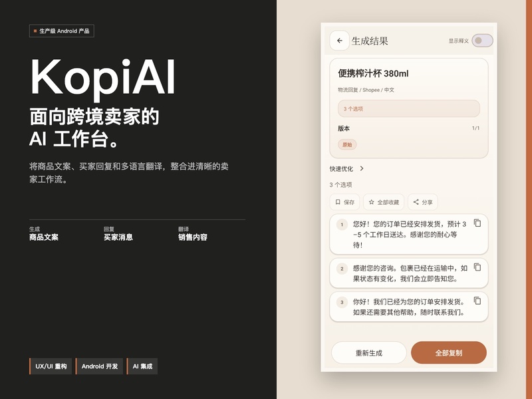
Task: Click the 销售内容 feature label
Action: (193, 237)
